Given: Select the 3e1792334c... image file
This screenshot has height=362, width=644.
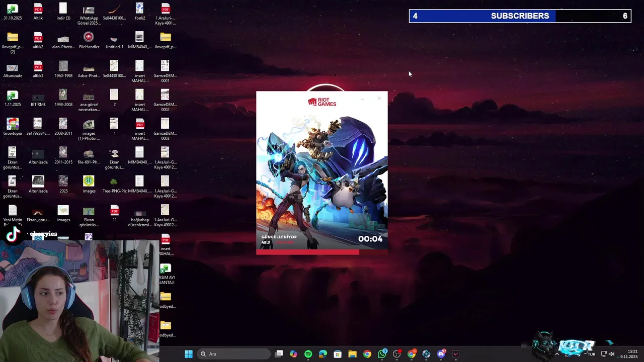Looking at the screenshot, I should click(x=38, y=127).
